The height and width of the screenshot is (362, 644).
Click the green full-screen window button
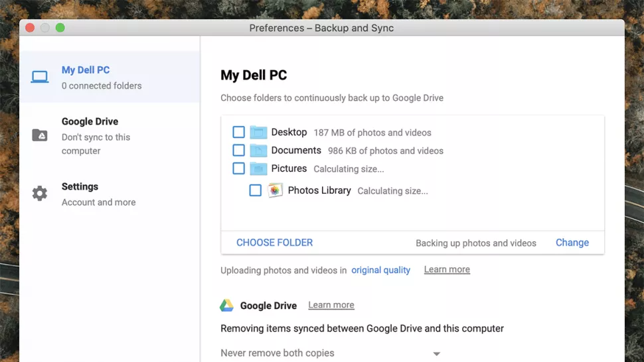[x=60, y=28]
